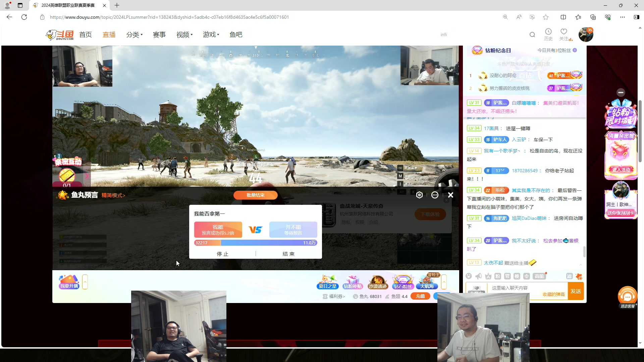Image resolution: width=644 pixels, height=362 pixels.
Task: Refresh the current browser page
Action: (24, 17)
